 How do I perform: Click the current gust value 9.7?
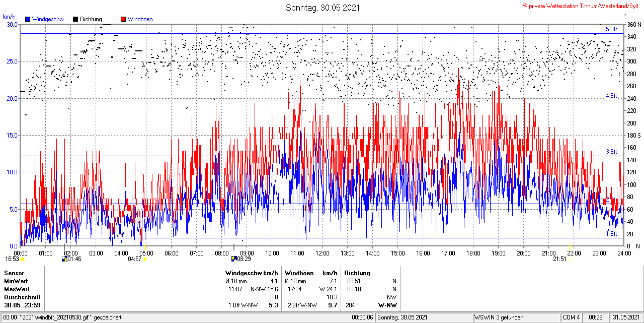[333, 305]
